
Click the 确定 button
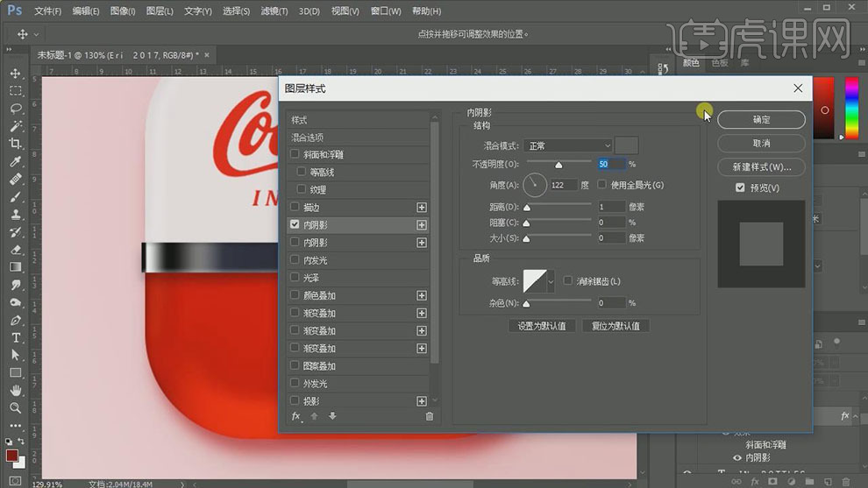[x=761, y=119]
